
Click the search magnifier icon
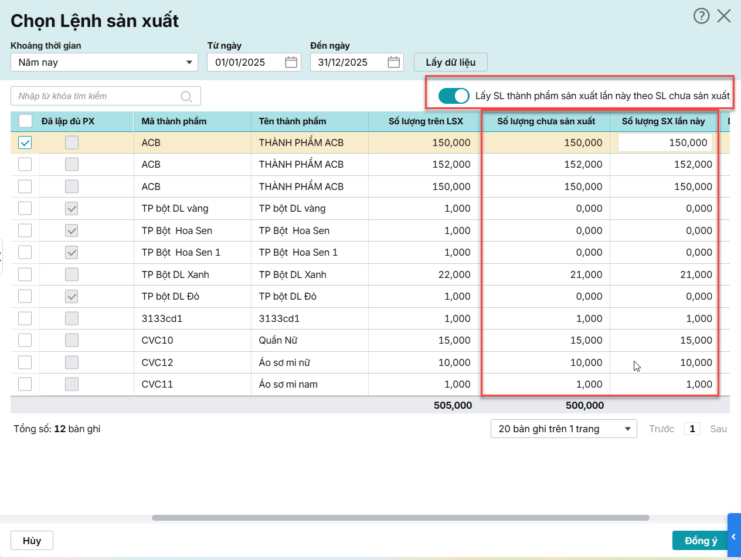186,96
